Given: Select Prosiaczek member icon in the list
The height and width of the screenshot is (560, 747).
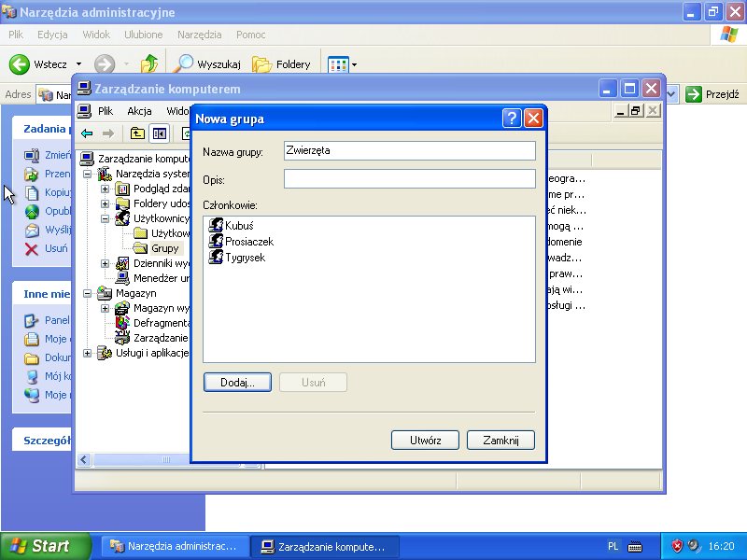Looking at the screenshot, I should (x=216, y=241).
